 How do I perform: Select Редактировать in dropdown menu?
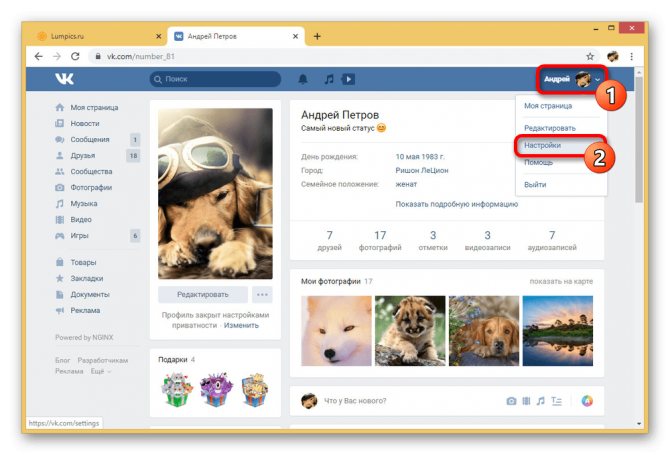(x=550, y=128)
